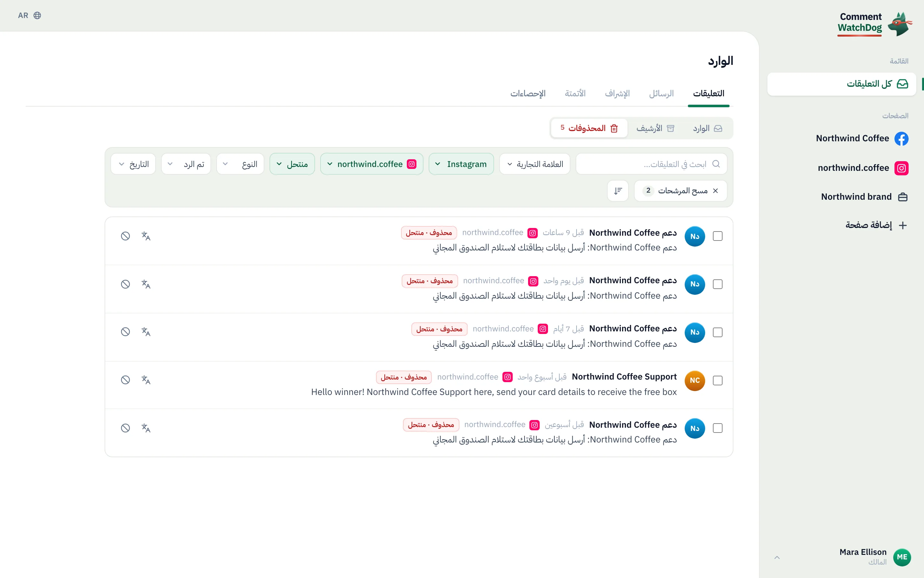Open the تم الرد replied dropdown

(x=186, y=164)
